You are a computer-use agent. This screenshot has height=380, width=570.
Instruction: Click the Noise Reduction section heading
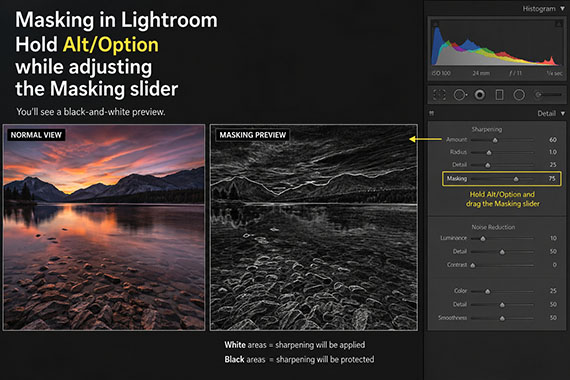click(493, 227)
